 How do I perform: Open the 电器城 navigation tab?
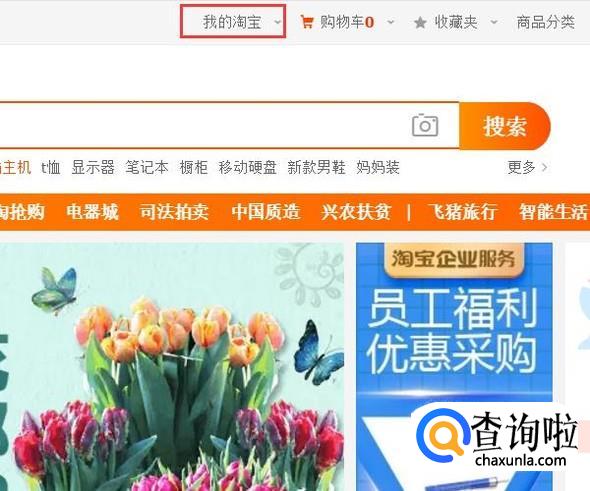click(93, 211)
